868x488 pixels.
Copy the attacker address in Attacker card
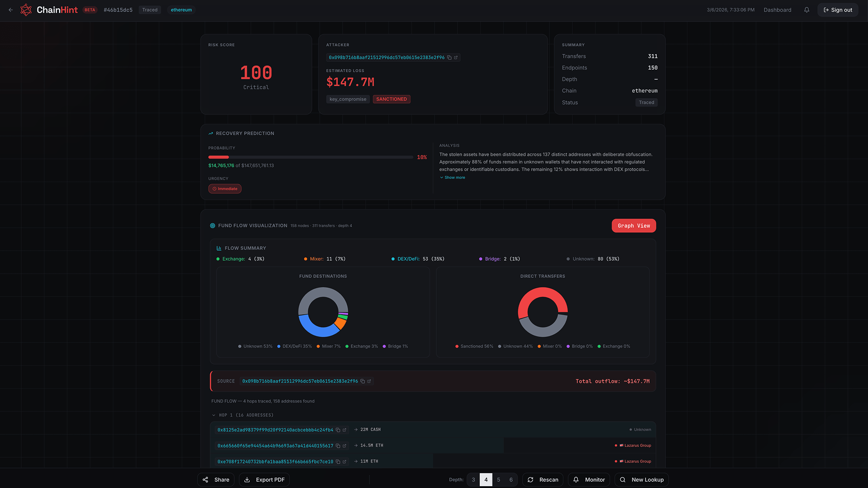click(x=449, y=58)
